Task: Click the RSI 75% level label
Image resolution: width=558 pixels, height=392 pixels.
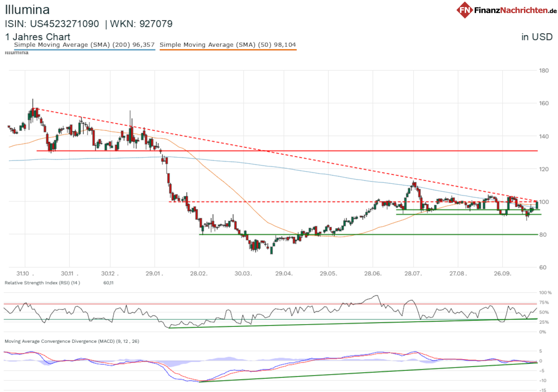Action: (543, 302)
